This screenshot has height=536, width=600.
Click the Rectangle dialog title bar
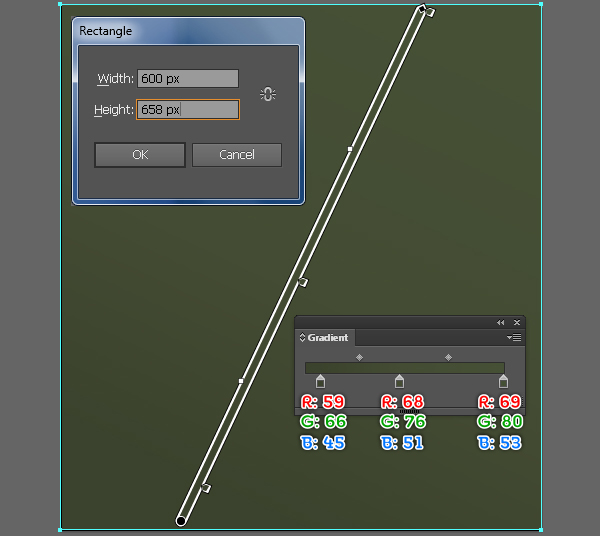tap(188, 31)
